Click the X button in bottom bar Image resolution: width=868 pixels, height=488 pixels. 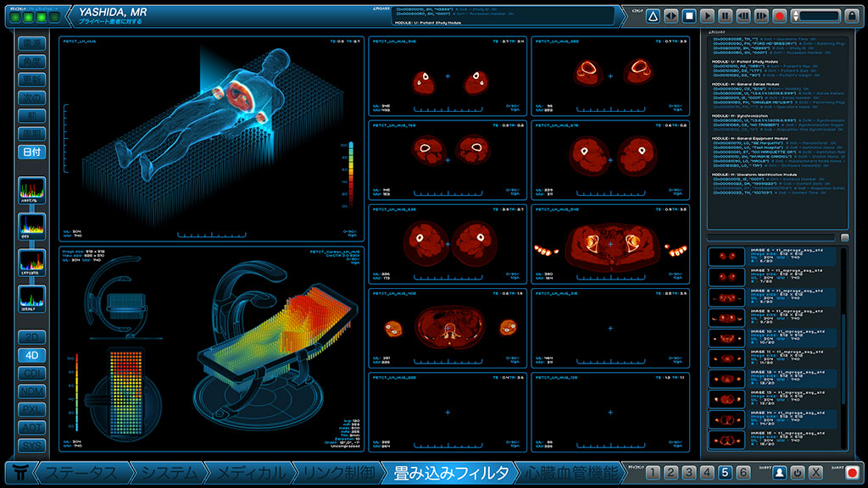tap(815, 473)
